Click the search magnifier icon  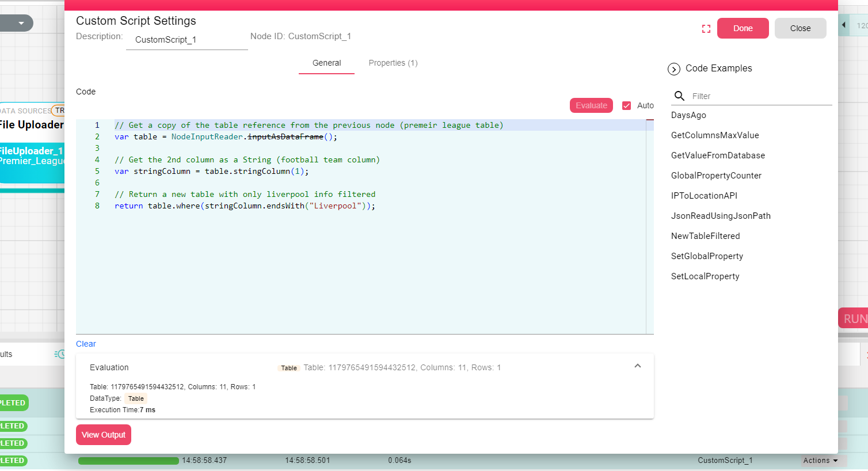click(x=679, y=96)
